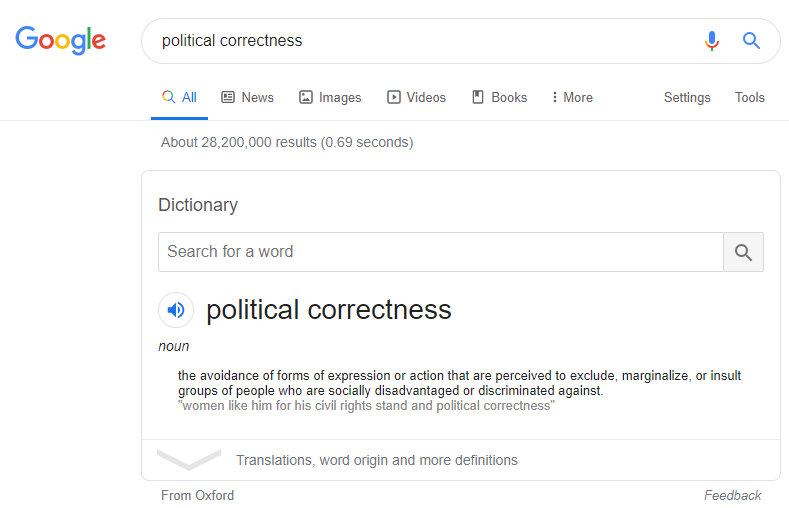
Task: Show translations, word origin and more definitions
Action: click(377, 460)
